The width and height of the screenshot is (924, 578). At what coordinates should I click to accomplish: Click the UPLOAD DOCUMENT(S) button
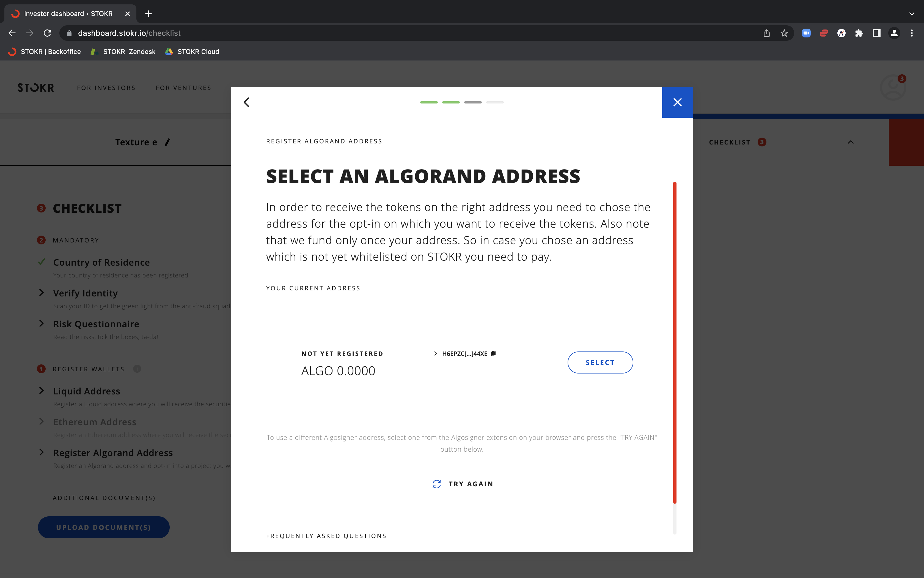coord(103,528)
